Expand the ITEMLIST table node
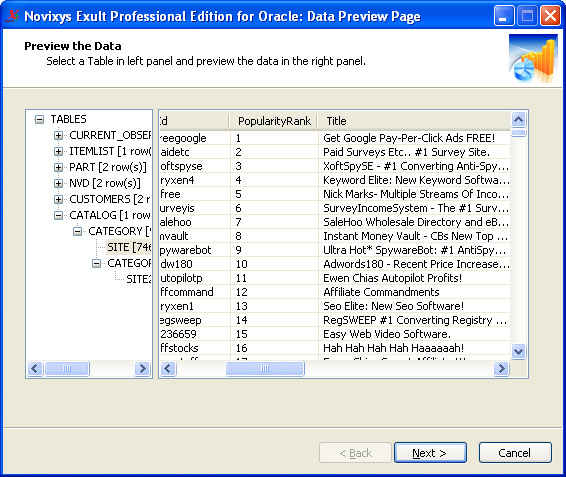Viewport: 566px width, 477px height. click(x=58, y=151)
